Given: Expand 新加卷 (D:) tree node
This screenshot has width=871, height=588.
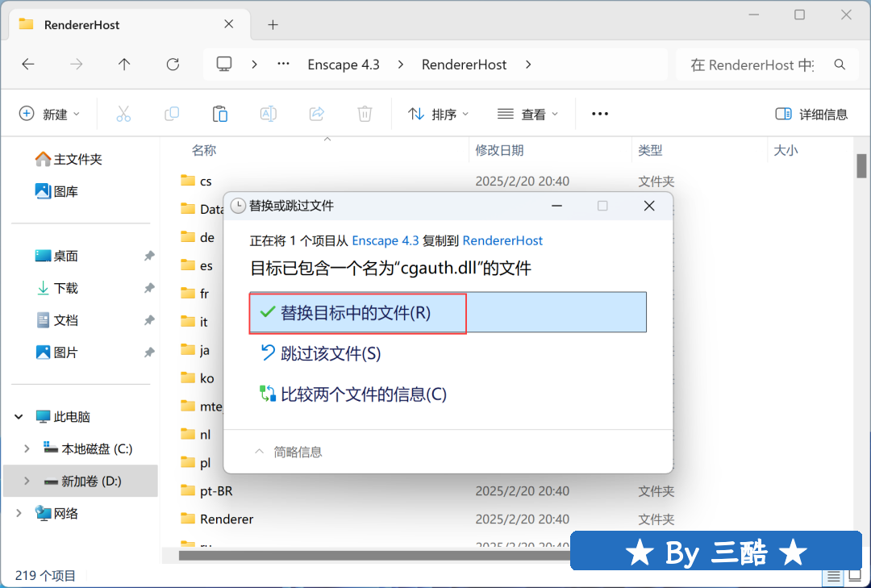Looking at the screenshot, I should (27, 481).
